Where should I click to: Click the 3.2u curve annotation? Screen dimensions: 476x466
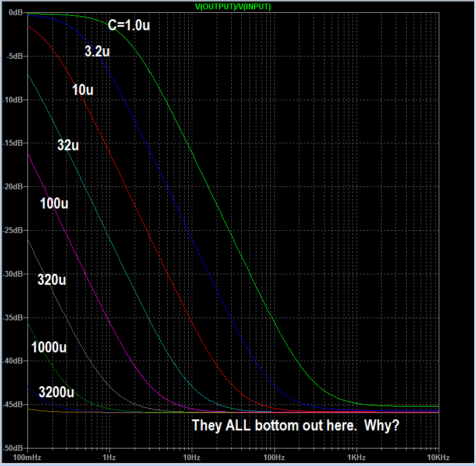pyautogui.click(x=97, y=51)
